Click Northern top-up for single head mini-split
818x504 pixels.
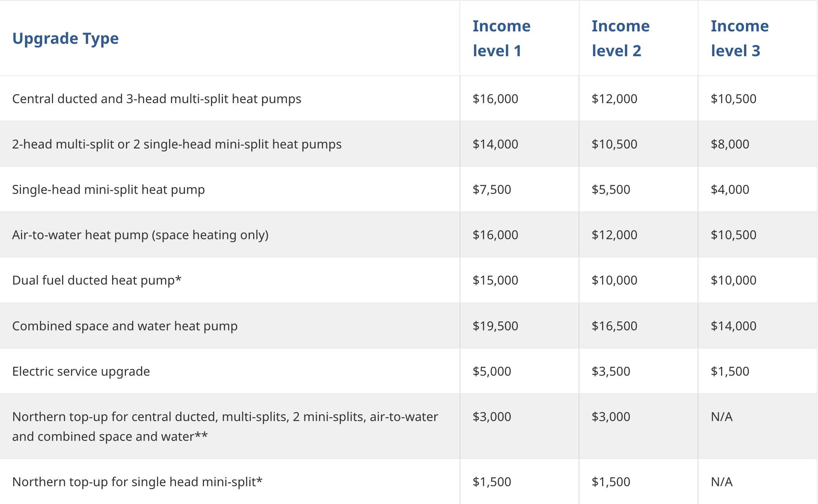tap(137, 482)
